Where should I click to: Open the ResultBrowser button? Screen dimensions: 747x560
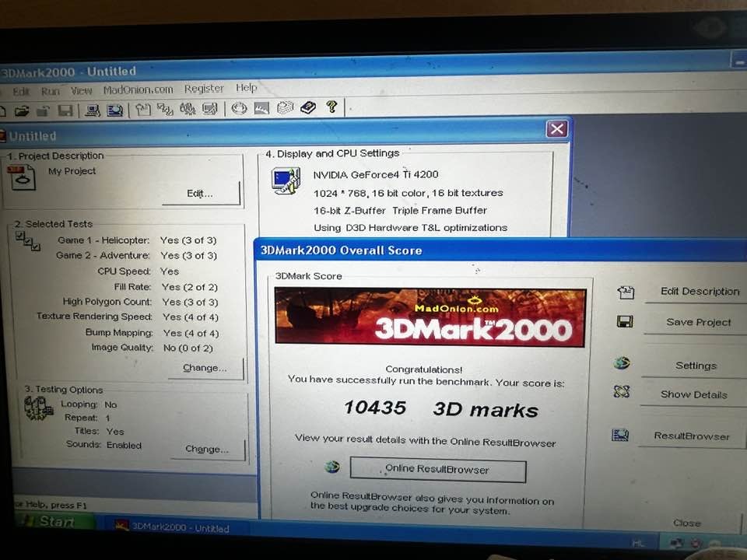pyautogui.click(x=691, y=436)
